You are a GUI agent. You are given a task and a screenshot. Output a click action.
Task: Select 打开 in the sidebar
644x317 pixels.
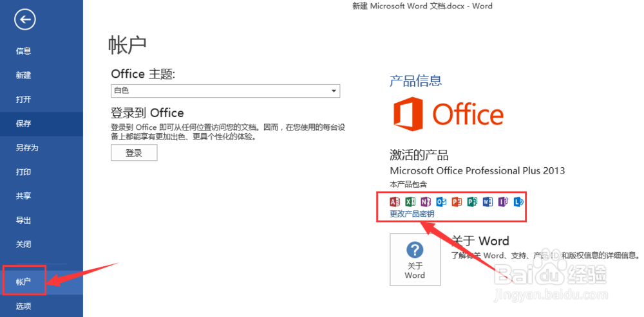coord(41,100)
